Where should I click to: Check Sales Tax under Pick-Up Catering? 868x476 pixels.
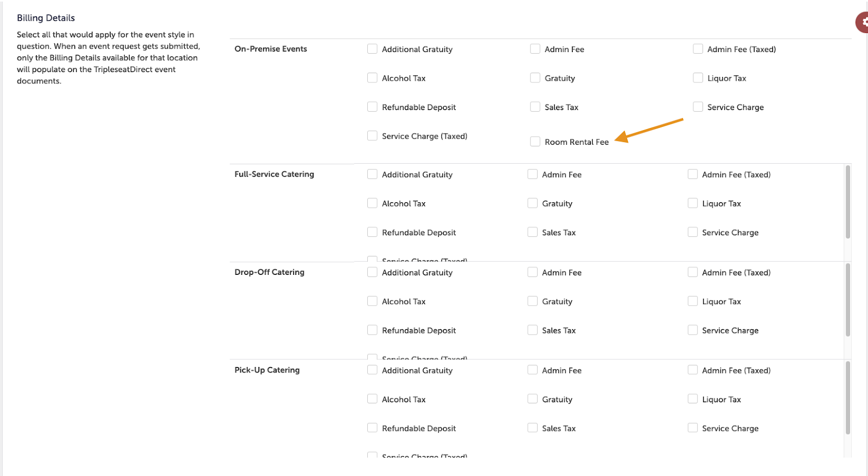(532, 428)
